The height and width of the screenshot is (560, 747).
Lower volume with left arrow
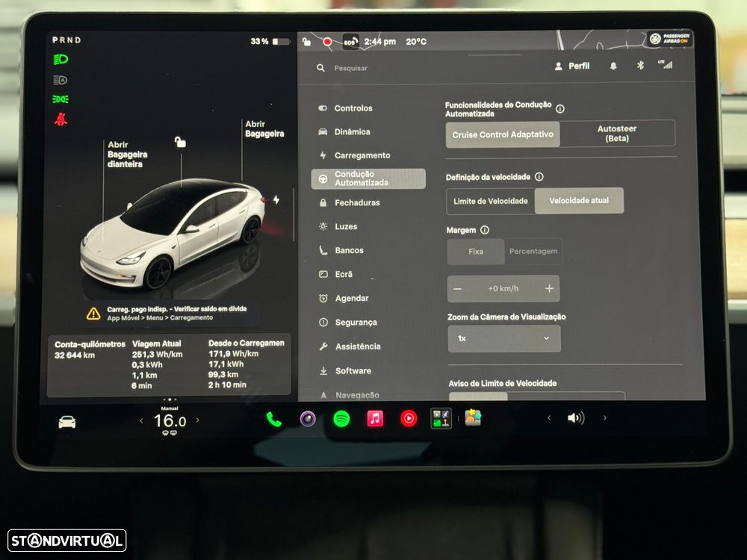[549, 418]
